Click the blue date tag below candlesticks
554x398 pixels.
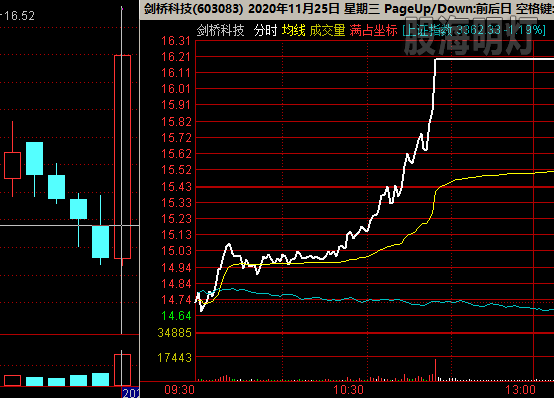(131, 393)
